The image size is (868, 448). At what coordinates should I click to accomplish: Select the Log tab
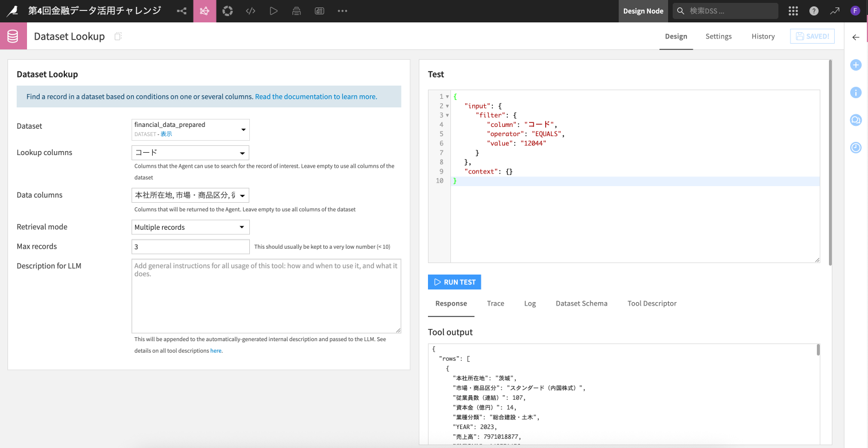click(530, 303)
